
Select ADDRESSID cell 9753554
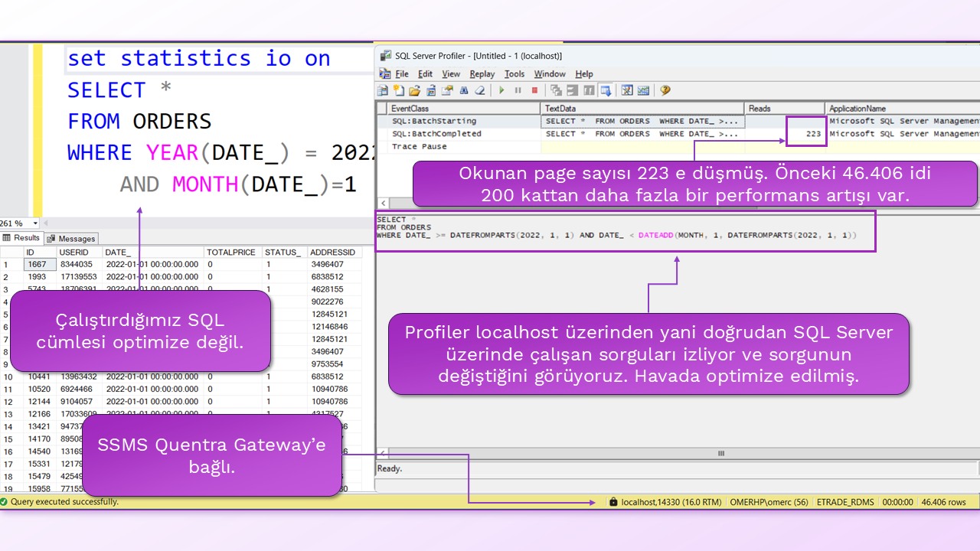click(x=335, y=364)
